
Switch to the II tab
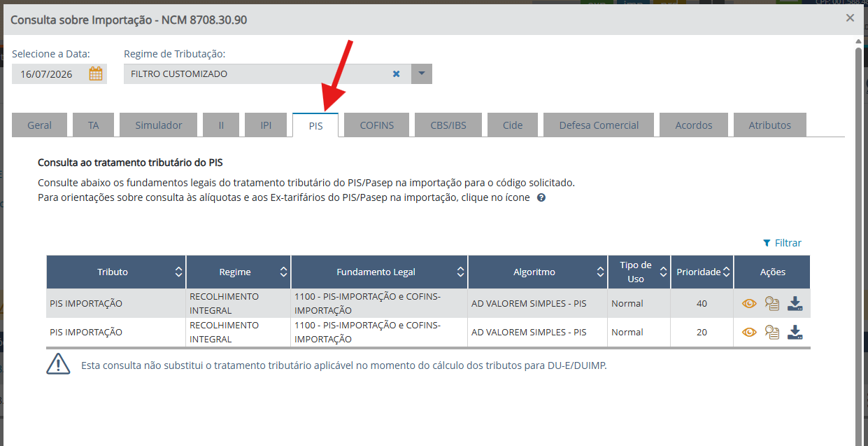(x=221, y=125)
